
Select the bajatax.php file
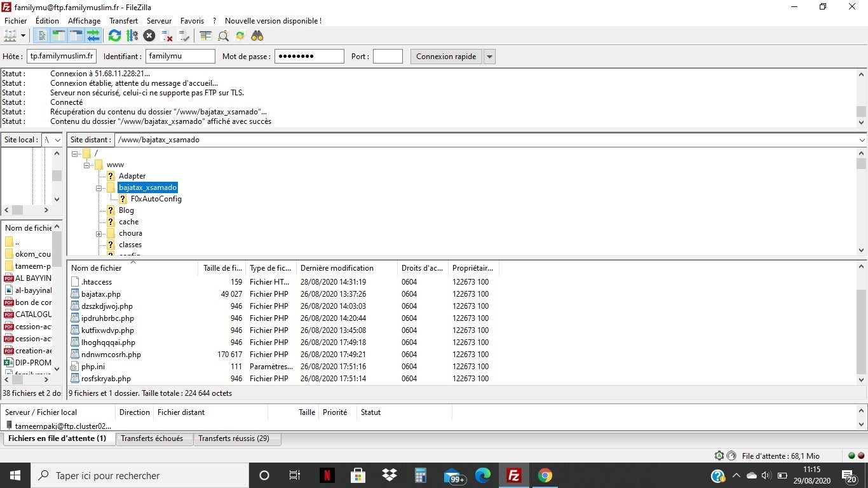101,294
